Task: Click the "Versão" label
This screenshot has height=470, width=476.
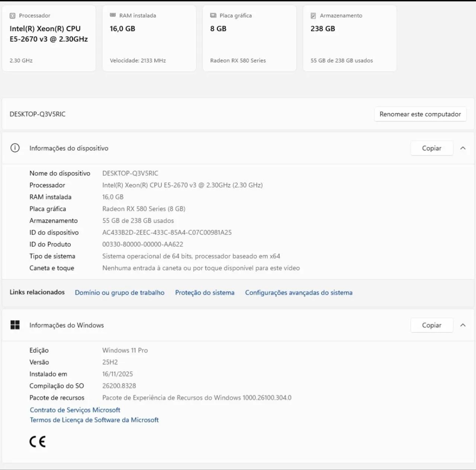Action: click(39, 362)
